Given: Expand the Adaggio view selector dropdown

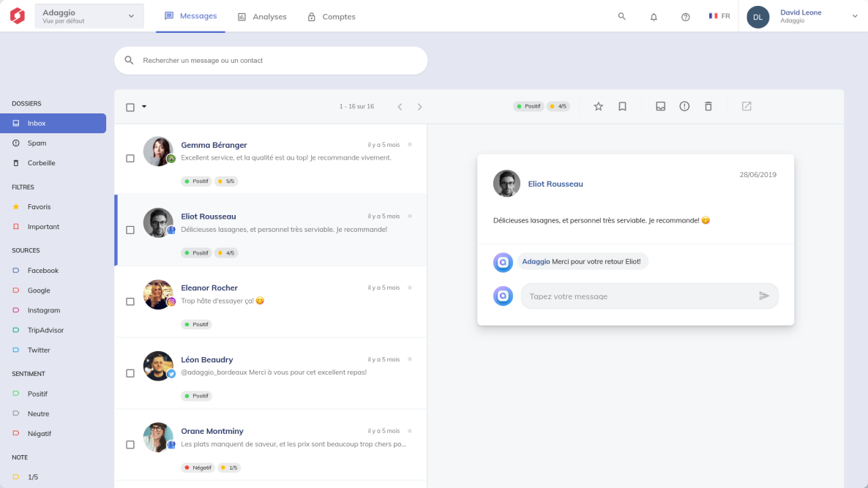Looking at the screenshot, I should (89, 16).
